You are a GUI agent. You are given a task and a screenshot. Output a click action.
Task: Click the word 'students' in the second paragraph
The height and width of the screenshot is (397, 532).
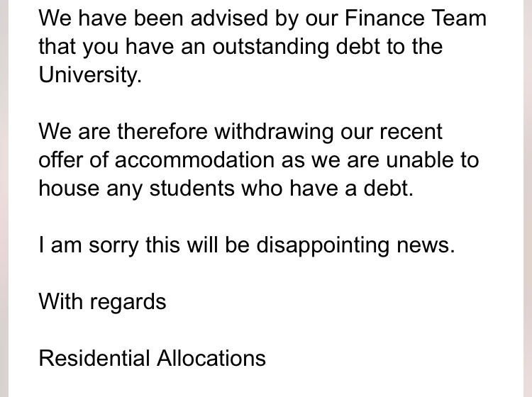[x=192, y=188]
